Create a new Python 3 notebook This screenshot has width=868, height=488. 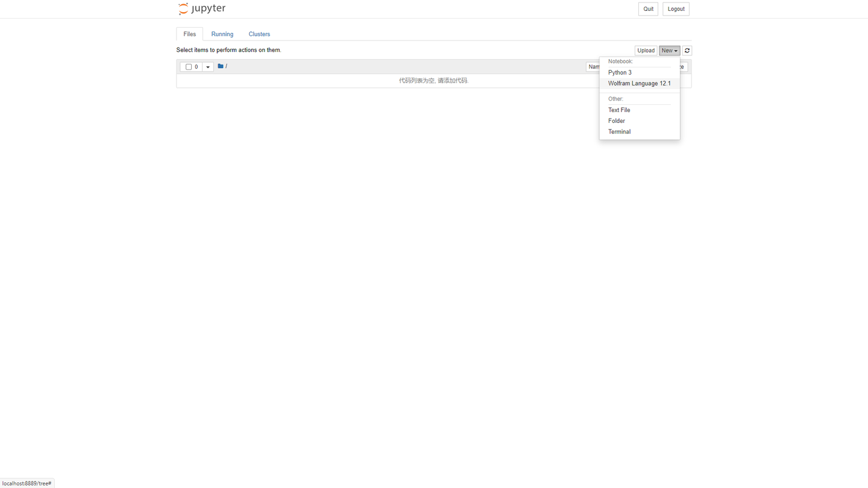click(620, 72)
